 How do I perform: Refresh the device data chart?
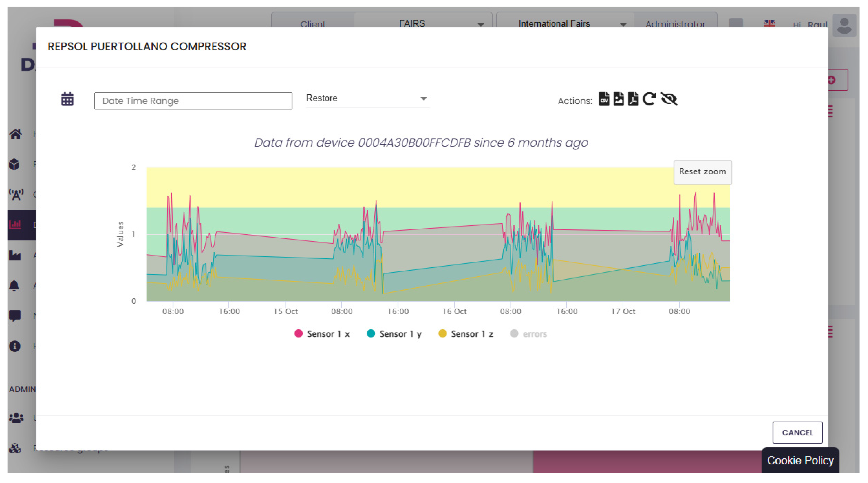pyautogui.click(x=650, y=100)
